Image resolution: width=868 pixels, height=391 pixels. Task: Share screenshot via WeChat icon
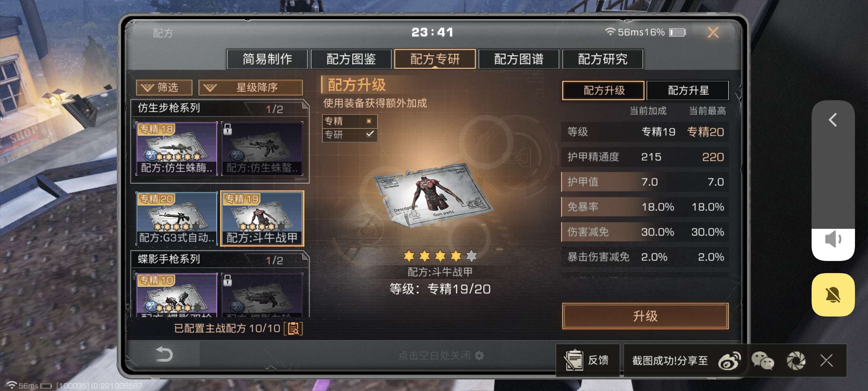(763, 361)
